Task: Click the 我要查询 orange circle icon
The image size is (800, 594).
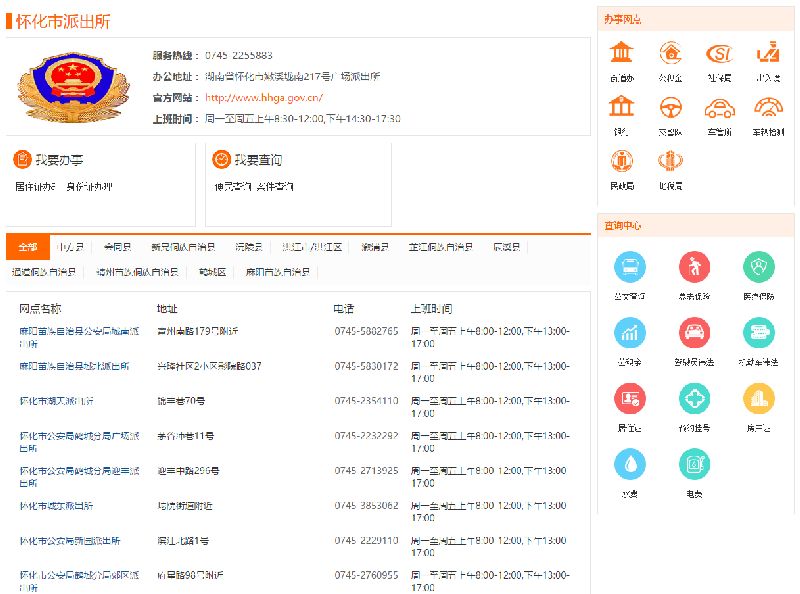Action: coord(221,160)
